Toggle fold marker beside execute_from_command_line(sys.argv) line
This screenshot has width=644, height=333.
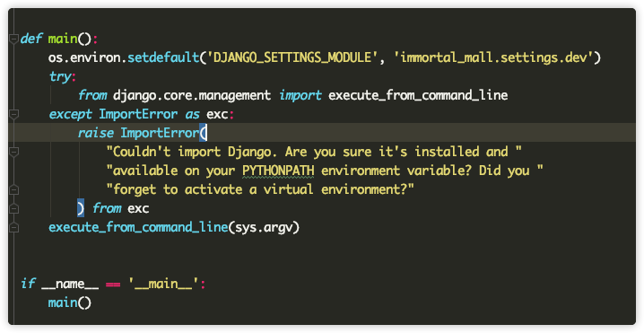(x=14, y=227)
